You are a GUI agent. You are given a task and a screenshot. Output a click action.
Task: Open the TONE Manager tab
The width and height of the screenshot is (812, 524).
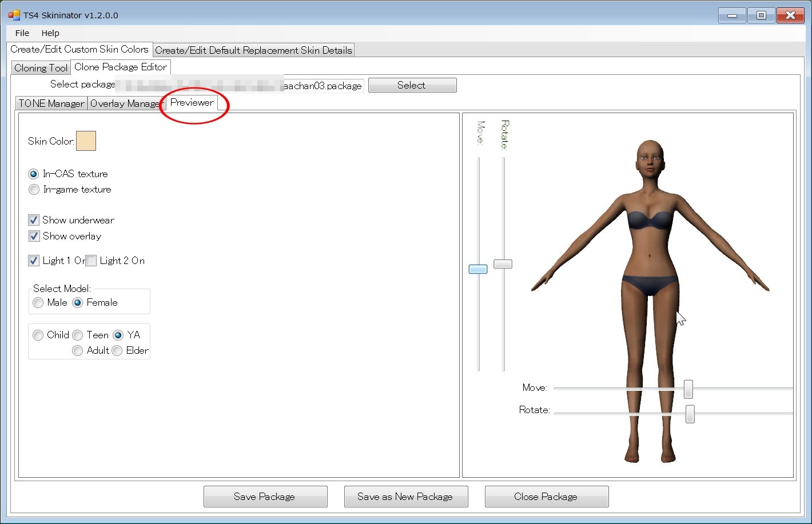tap(51, 103)
